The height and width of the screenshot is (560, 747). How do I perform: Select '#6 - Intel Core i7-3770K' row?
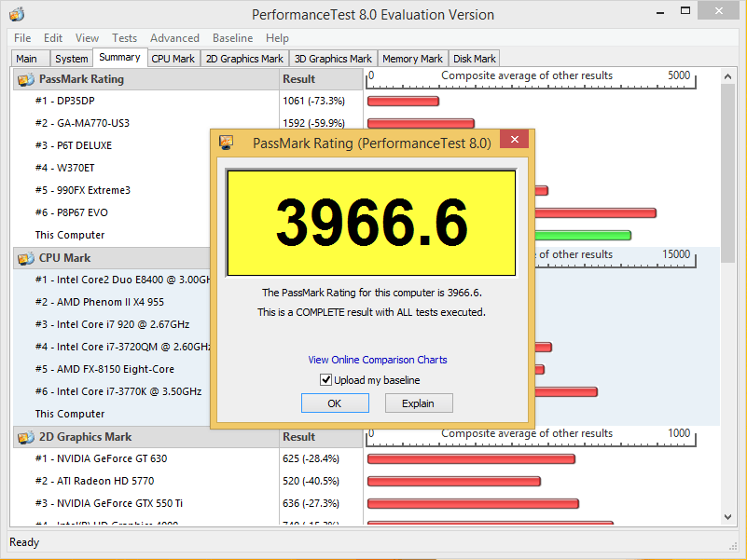click(x=118, y=392)
